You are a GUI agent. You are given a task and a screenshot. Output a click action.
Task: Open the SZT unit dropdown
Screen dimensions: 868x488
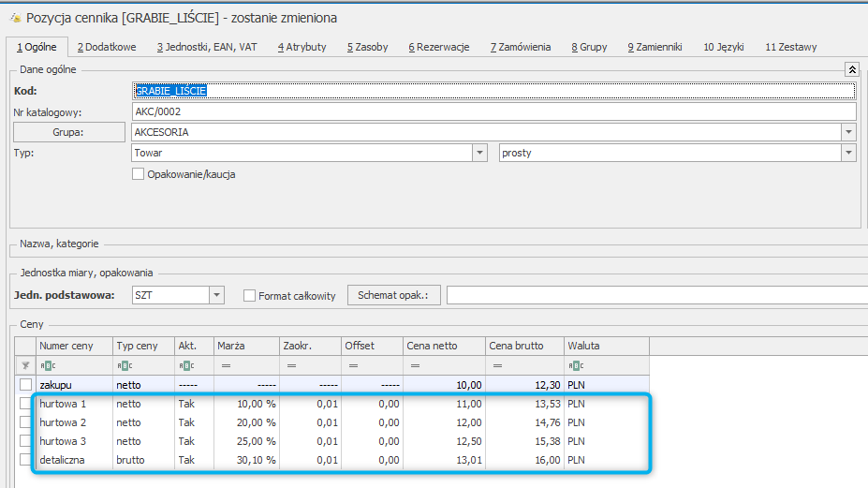coord(216,295)
